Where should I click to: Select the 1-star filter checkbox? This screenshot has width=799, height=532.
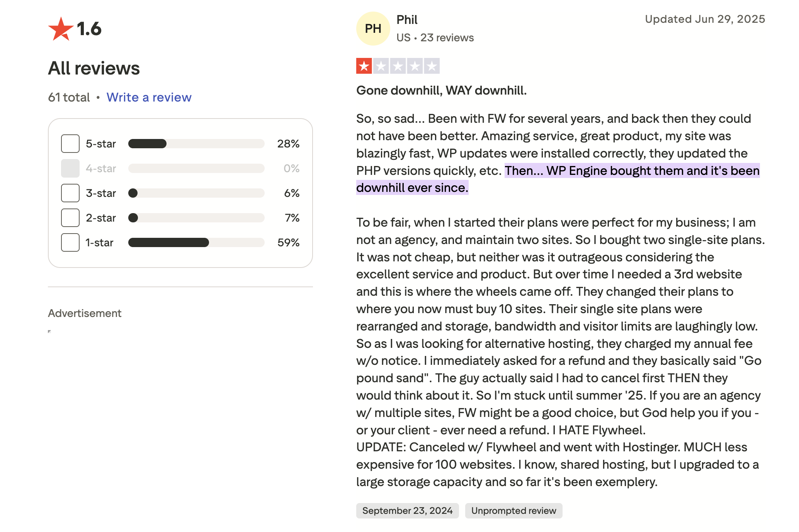70,242
